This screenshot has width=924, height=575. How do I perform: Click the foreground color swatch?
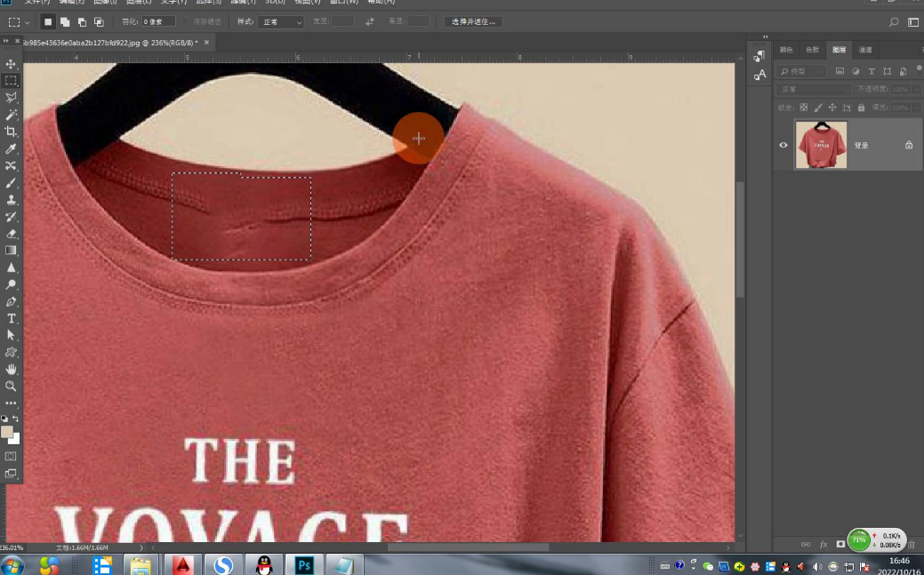pos(6,432)
